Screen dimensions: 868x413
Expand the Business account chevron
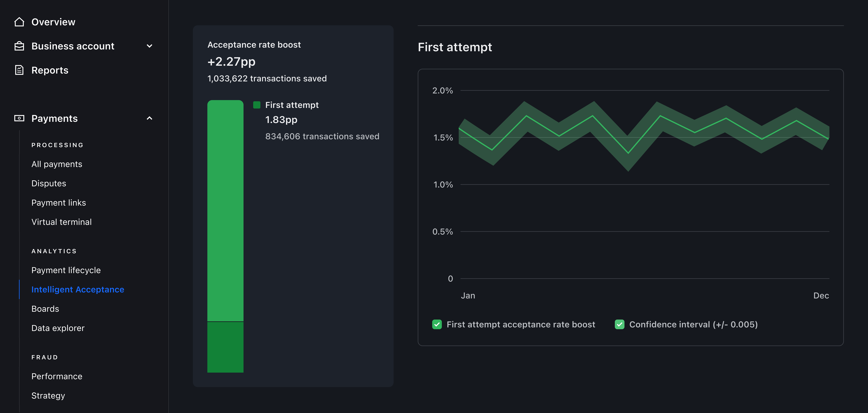(x=150, y=46)
